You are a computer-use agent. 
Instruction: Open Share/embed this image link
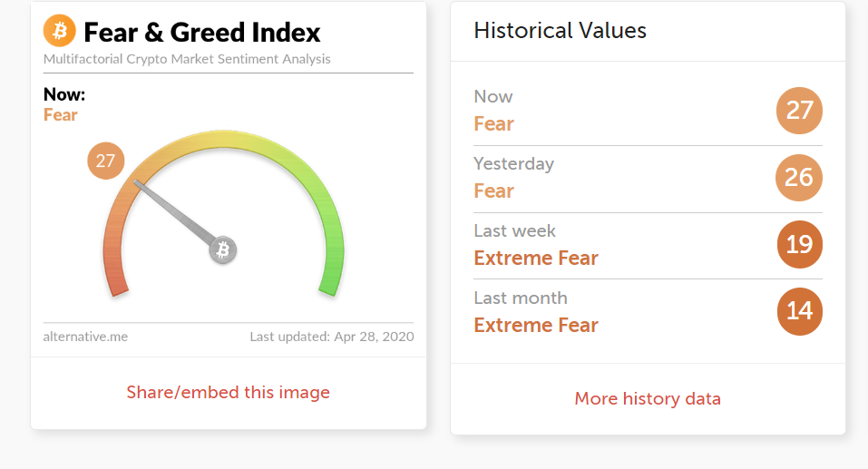click(x=228, y=393)
